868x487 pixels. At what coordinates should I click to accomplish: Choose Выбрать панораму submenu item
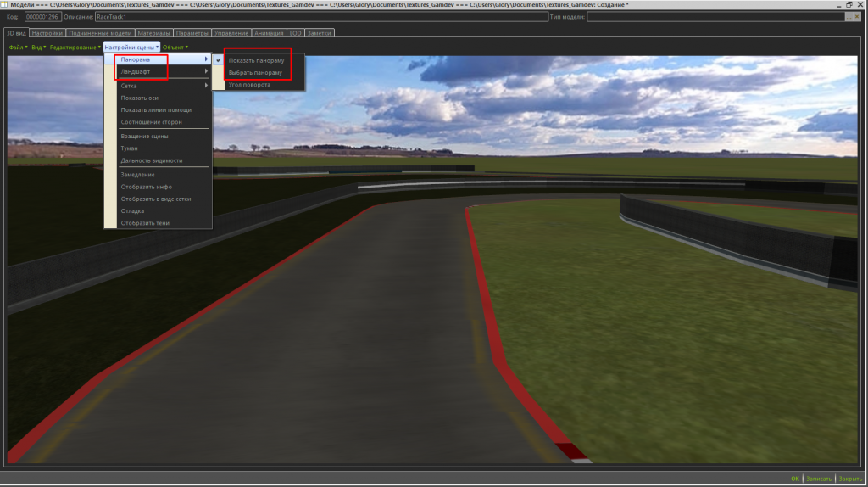point(259,73)
